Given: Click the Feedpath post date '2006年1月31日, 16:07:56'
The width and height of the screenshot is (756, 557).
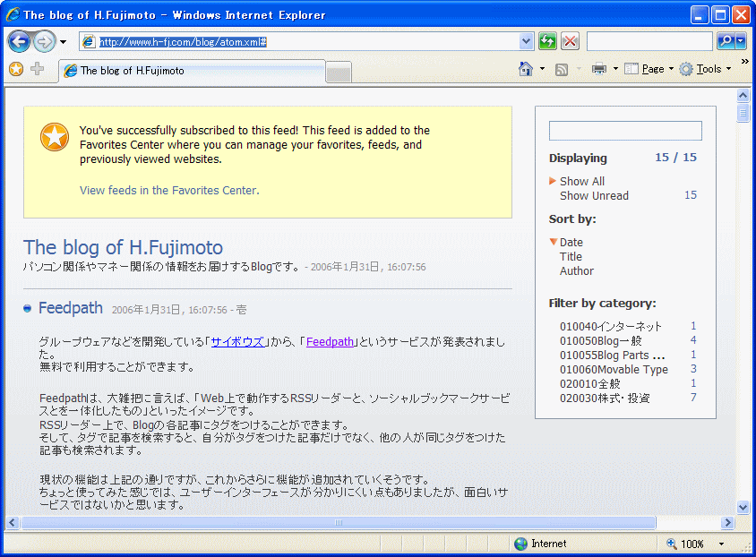Looking at the screenshot, I should coord(169,310).
